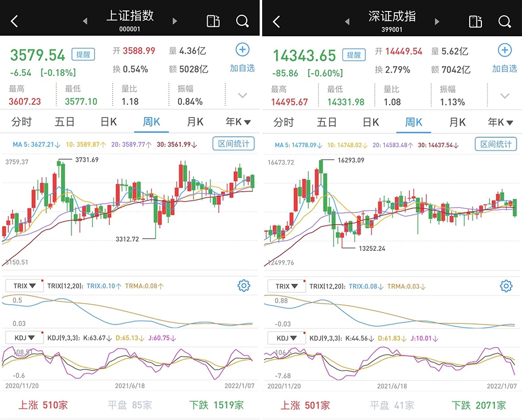
Task: Tap 下跌 1519家 count on 上证指数
Action: (x=216, y=405)
